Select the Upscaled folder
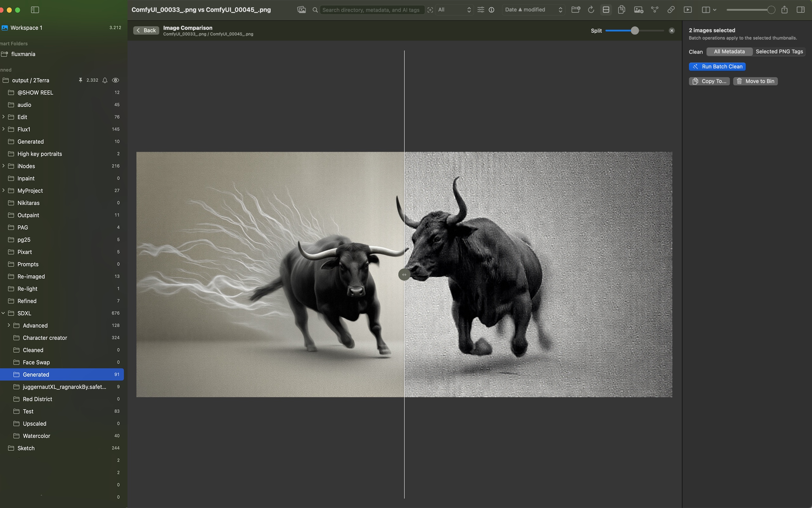The height and width of the screenshot is (508, 812). (x=62, y=424)
